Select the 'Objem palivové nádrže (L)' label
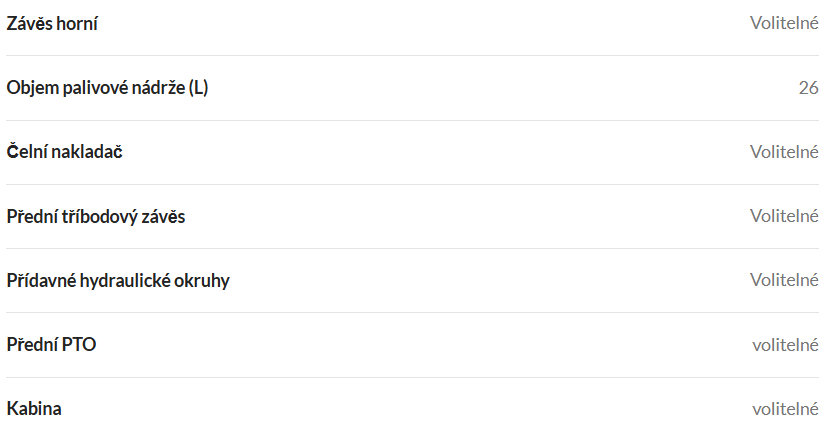826x424 pixels. tap(107, 88)
